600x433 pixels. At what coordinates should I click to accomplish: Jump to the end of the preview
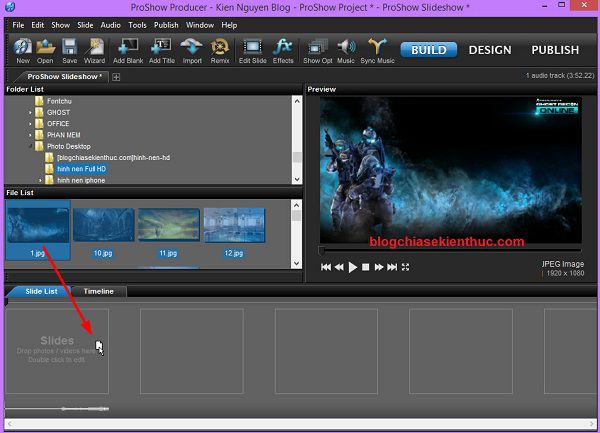click(x=392, y=267)
